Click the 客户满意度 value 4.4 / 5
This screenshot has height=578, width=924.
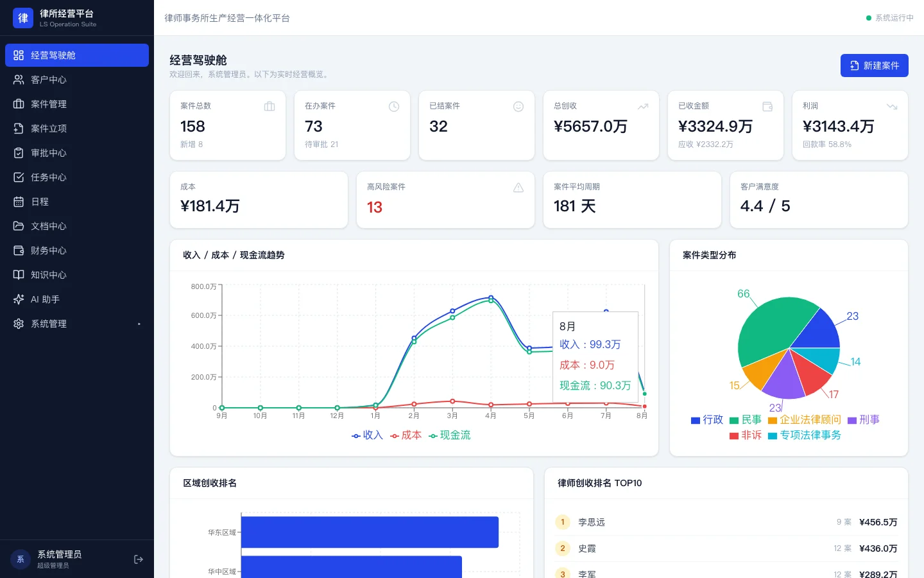pyautogui.click(x=765, y=206)
